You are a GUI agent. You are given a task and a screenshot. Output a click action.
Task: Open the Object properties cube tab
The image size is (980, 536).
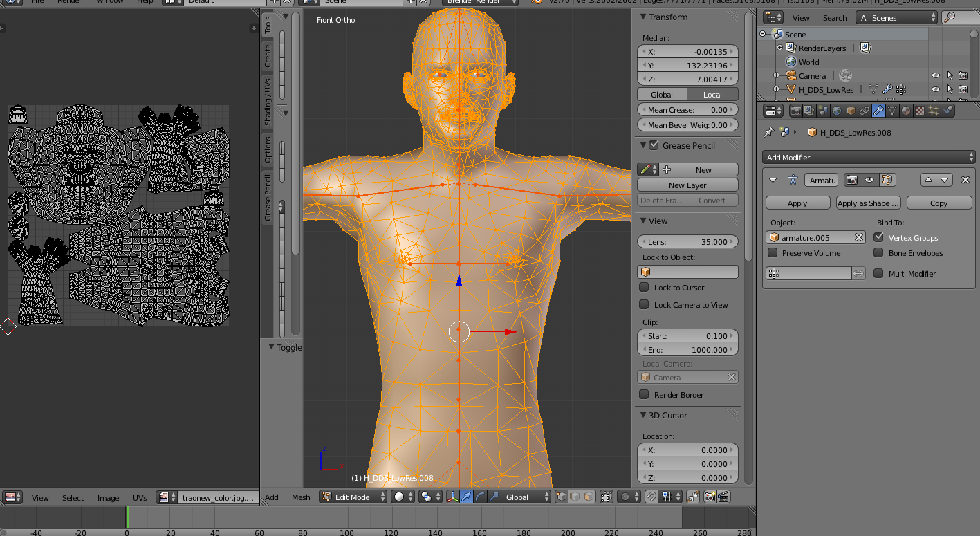(851, 111)
